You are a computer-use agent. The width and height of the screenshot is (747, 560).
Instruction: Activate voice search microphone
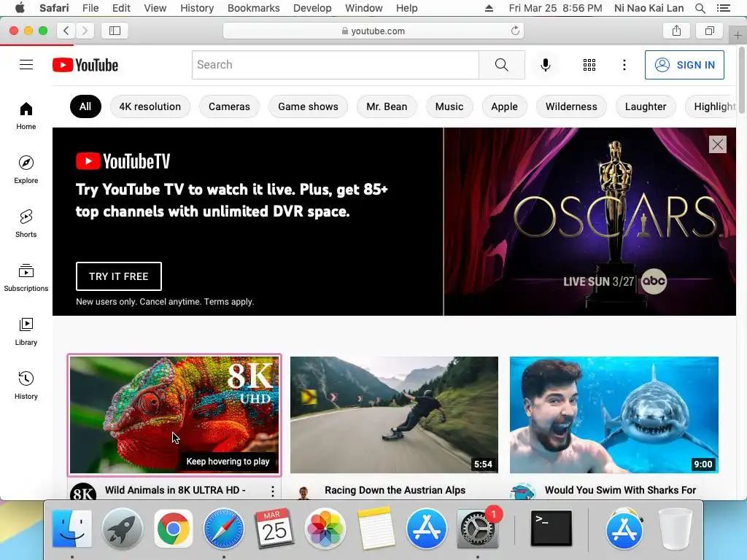click(546, 65)
